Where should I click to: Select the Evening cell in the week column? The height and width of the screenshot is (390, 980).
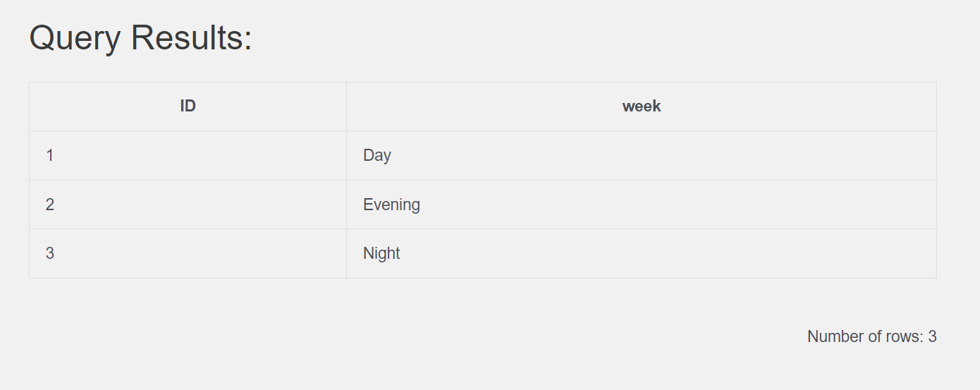642,205
